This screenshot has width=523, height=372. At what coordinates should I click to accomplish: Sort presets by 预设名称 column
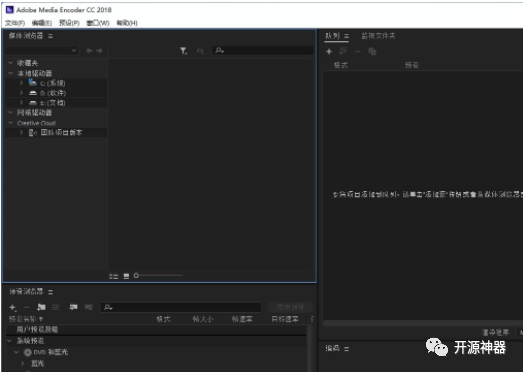click(26, 319)
